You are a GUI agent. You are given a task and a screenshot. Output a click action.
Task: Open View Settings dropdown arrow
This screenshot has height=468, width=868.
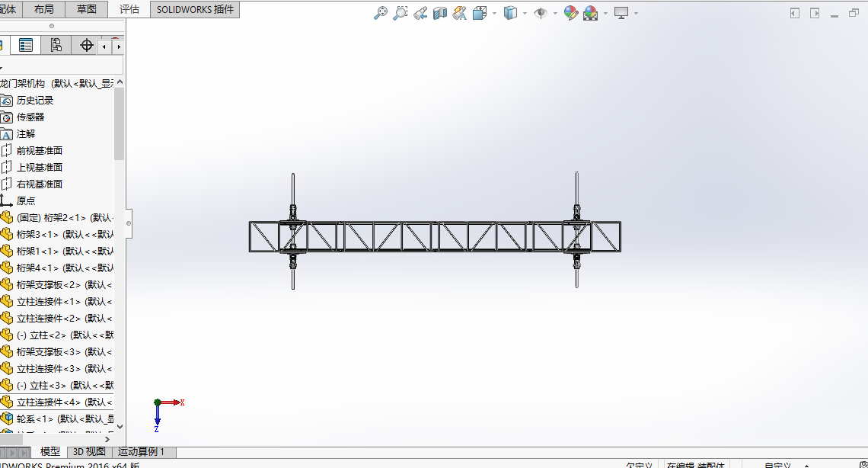tap(636, 13)
